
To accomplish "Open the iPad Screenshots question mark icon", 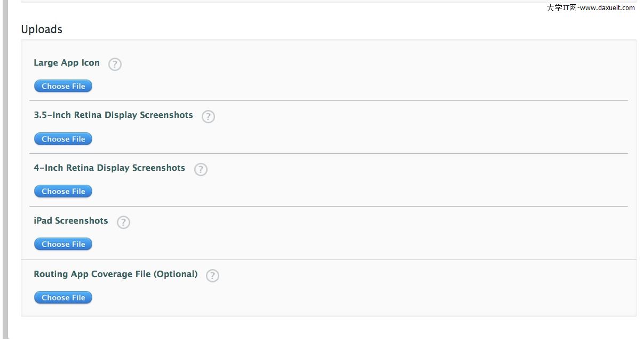I will coord(123,222).
